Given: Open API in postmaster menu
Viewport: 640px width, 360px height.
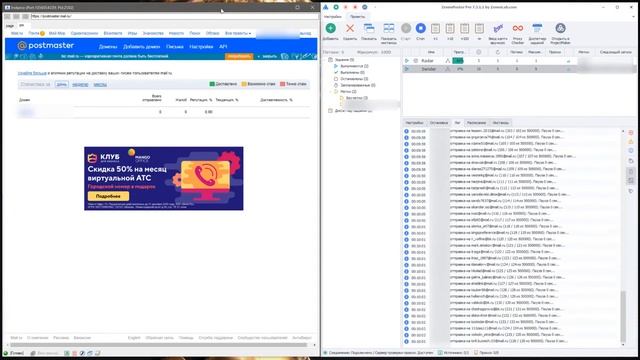Looking at the screenshot, I should 223,47.
